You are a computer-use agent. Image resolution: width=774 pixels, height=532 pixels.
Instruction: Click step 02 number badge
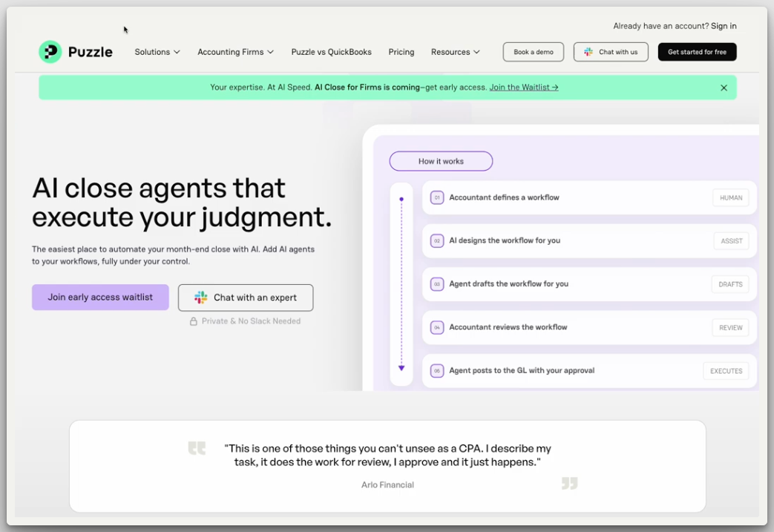coord(437,241)
